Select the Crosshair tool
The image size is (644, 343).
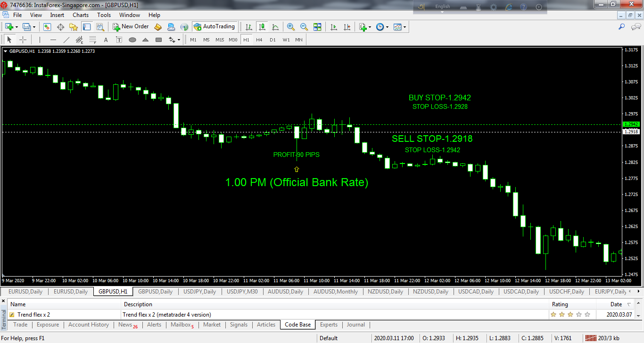tap(23, 40)
